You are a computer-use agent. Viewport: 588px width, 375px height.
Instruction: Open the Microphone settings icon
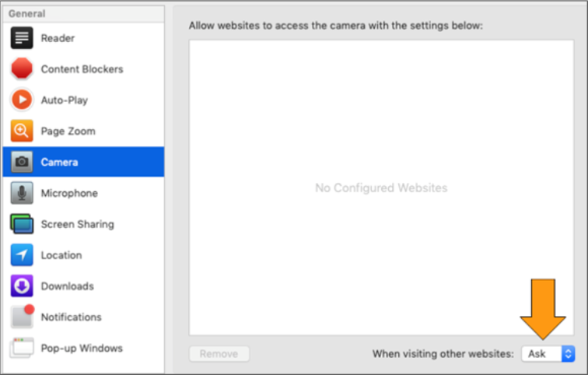point(22,193)
